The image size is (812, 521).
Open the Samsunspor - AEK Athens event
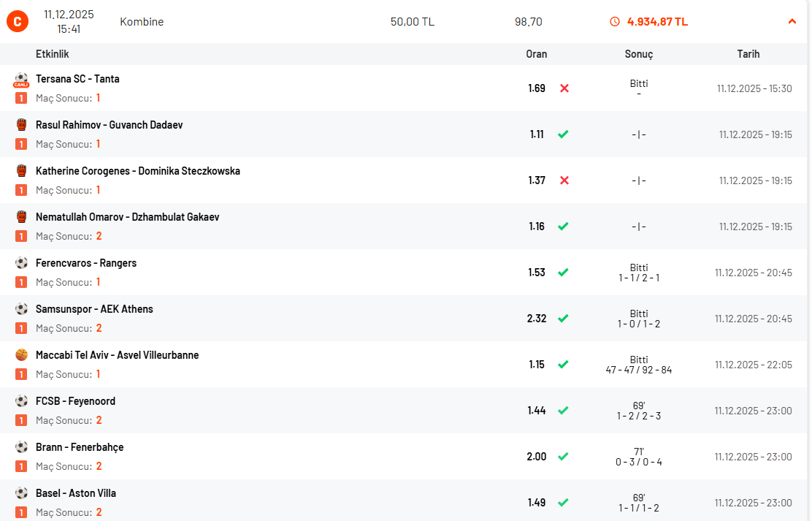[94, 309]
